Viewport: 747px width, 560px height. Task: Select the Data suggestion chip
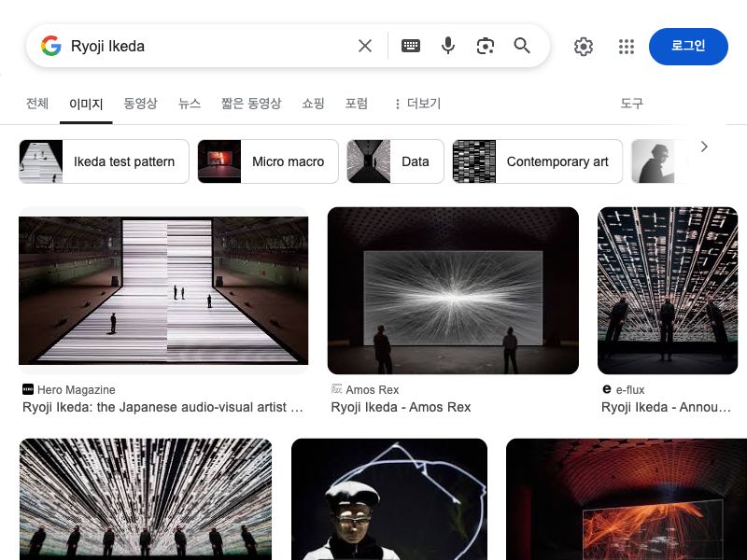click(x=395, y=161)
